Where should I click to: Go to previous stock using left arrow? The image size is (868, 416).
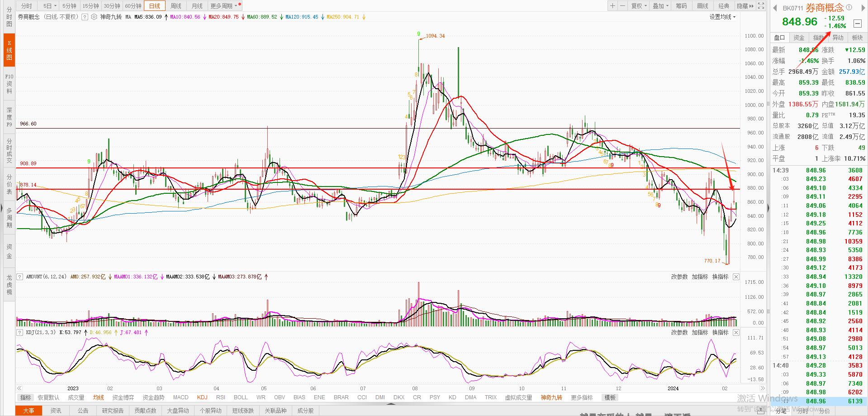pos(775,8)
